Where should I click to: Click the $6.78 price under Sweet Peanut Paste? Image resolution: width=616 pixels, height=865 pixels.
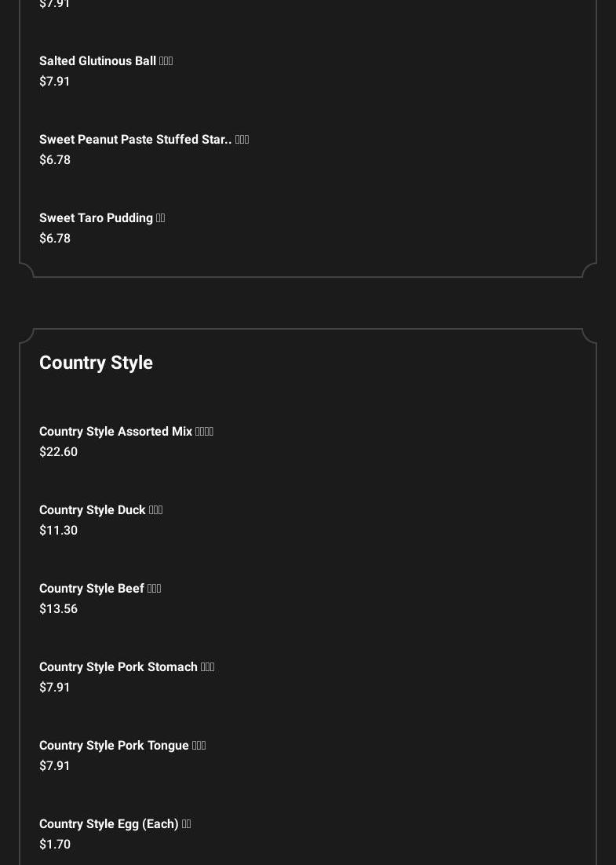coord(55,160)
